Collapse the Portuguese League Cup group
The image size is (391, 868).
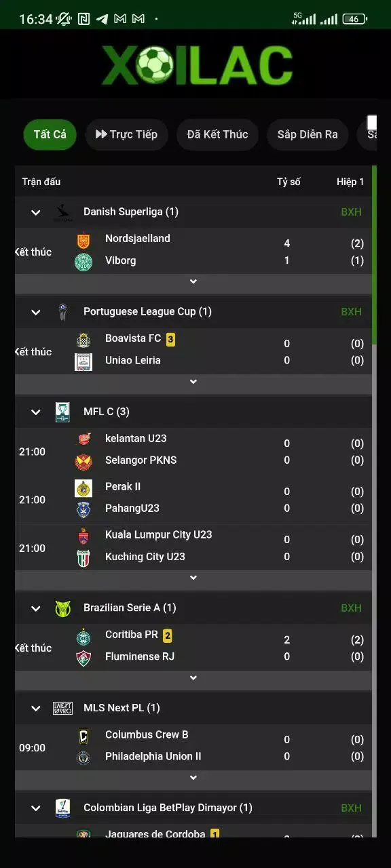[36, 312]
